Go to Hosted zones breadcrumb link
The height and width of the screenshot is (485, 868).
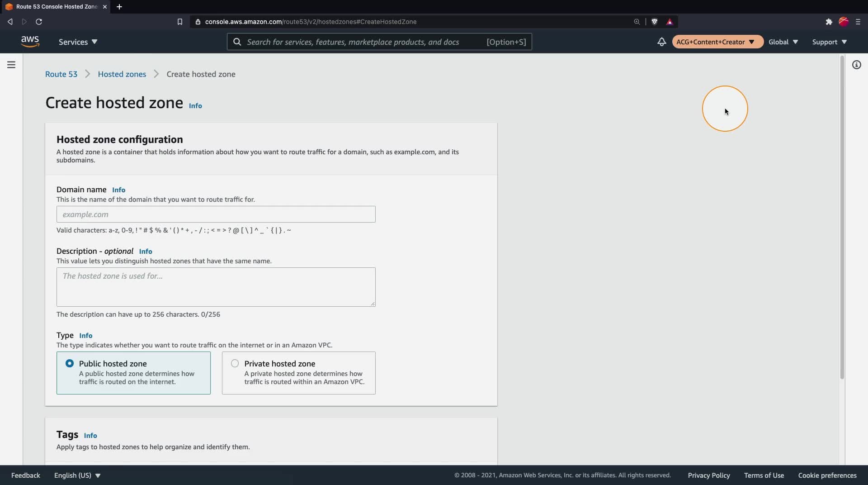coord(122,74)
